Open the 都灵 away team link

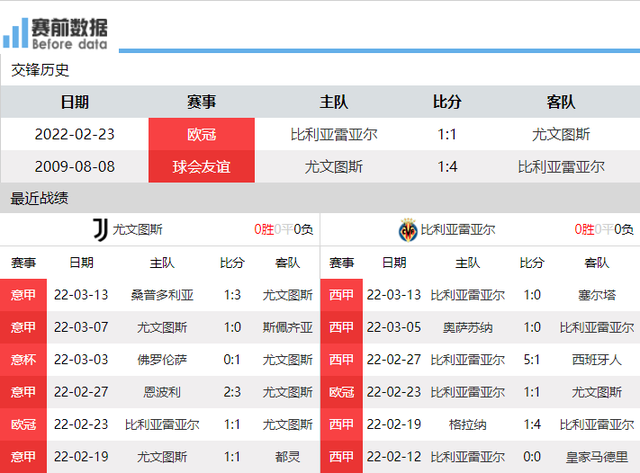coord(287,456)
